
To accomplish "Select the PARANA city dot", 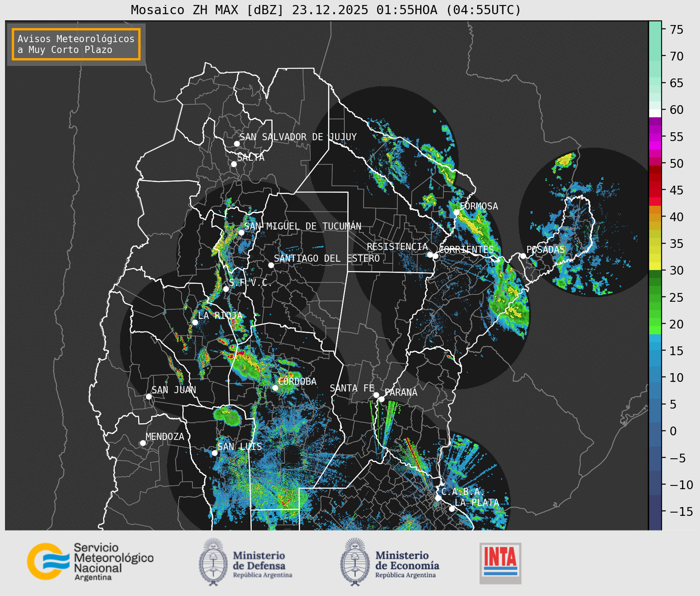I will pyautogui.click(x=382, y=399).
